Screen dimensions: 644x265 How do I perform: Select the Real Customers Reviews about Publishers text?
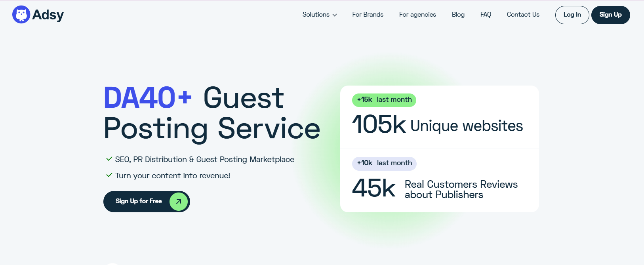461,189
